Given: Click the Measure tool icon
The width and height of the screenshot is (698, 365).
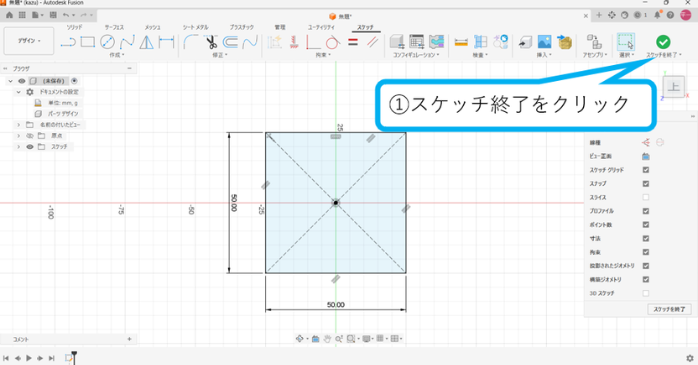Looking at the screenshot, I should 461,42.
